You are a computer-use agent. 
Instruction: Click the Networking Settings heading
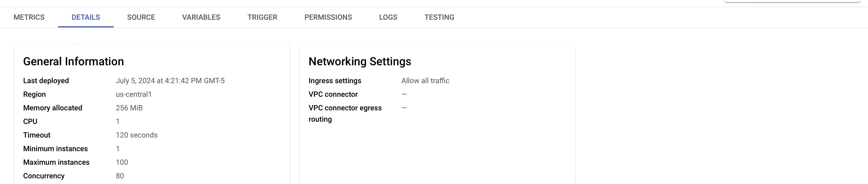click(x=360, y=61)
